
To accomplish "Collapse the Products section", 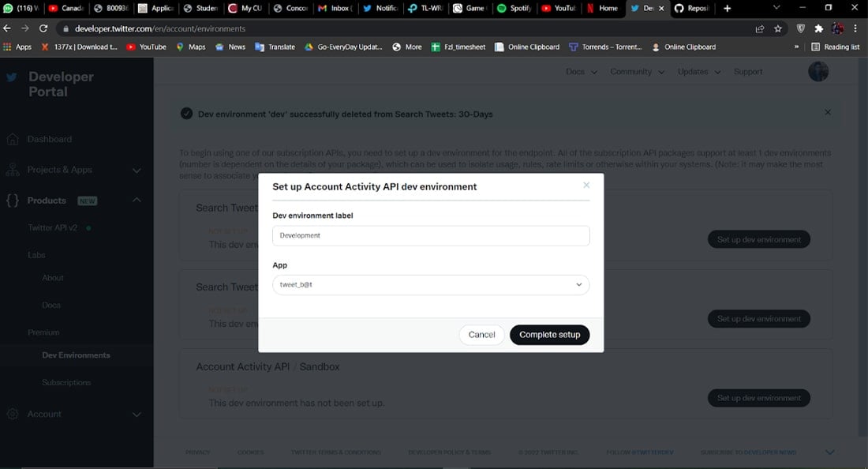I will [137, 200].
